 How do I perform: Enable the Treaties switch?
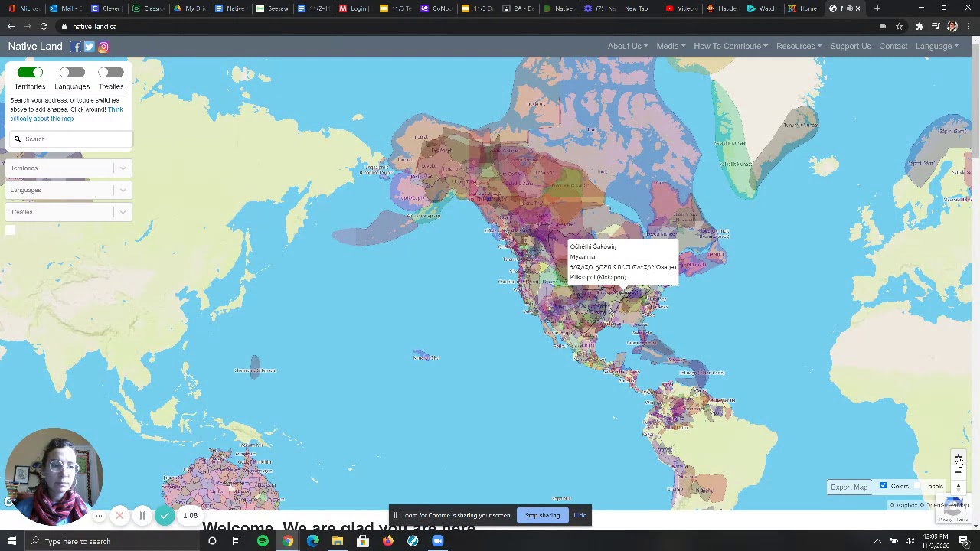point(110,72)
